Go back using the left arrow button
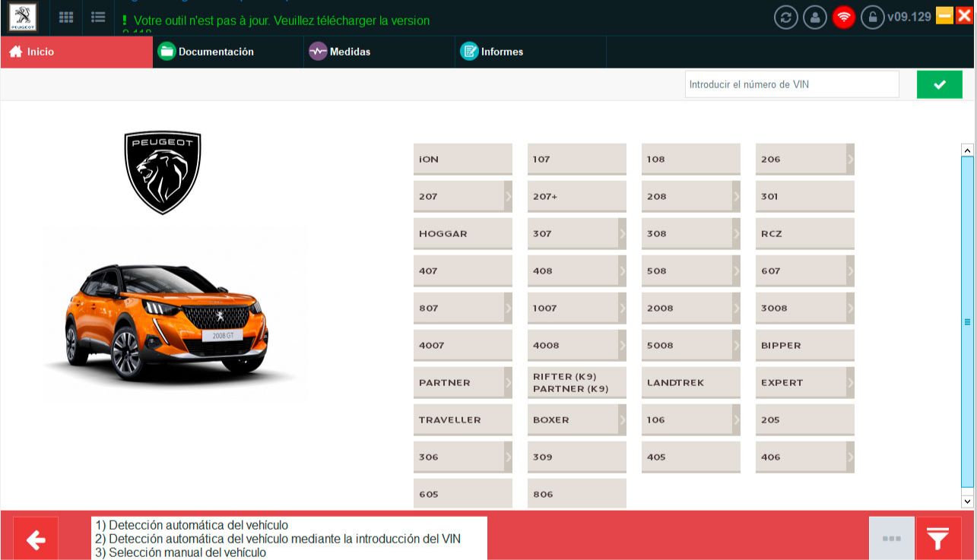This screenshot has width=977, height=560. click(x=36, y=539)
